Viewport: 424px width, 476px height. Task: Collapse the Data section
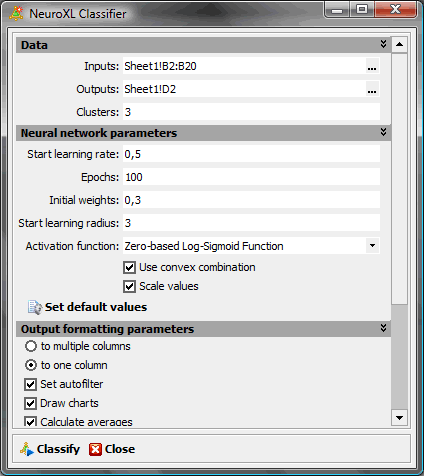pyautogui.click(x=383, y=44)
